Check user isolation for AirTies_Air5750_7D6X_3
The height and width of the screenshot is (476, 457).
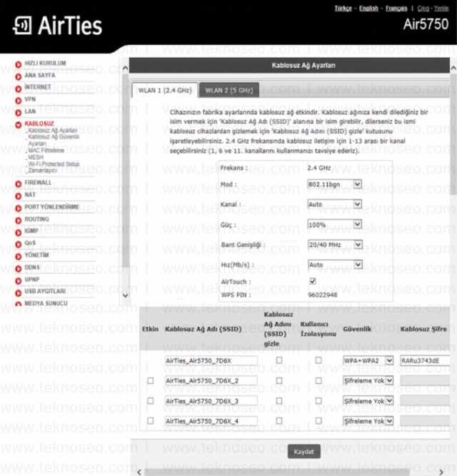click(x=318, y=401)
